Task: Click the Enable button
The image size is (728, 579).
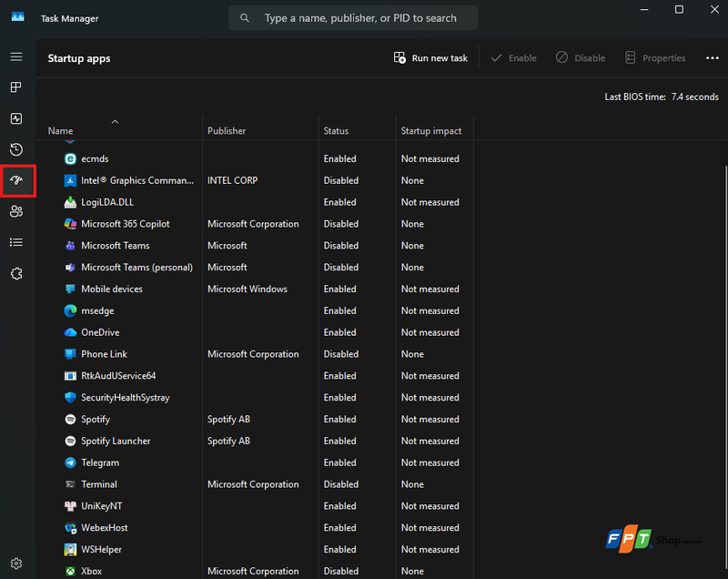Action: pos(513,58)
